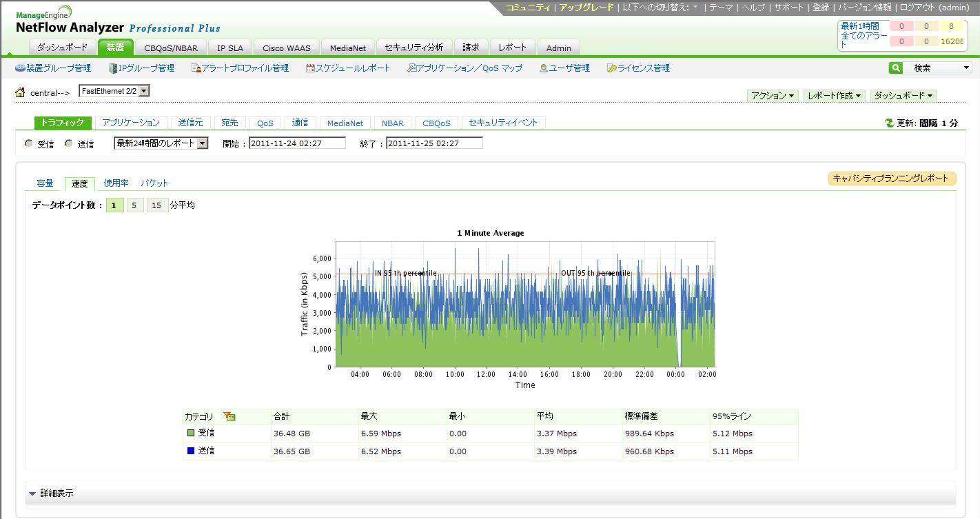This screenshot has height=519, width=980.
Task: Open the user management icon
Action: 544,68
